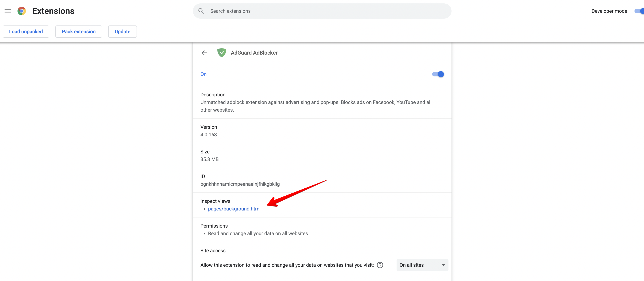Click the Update button
Image resolution: width=644 pixels, height=281 pixels.
pyautogui.click(x=122, y=32)
